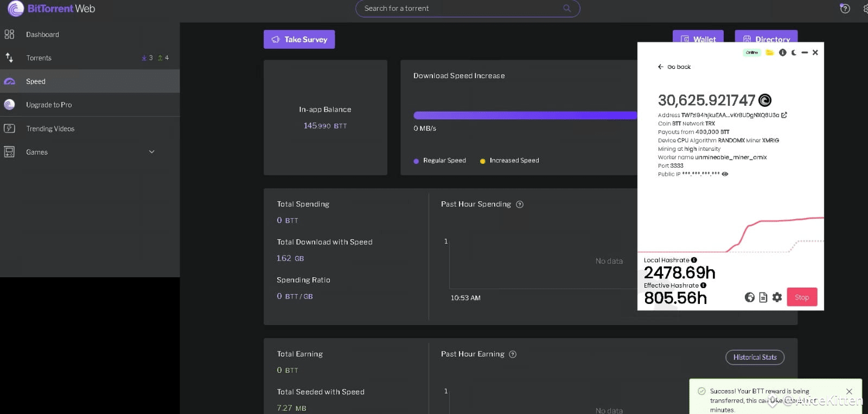
Task: Click the Trending Videos lightning icon
Action: 9,129
